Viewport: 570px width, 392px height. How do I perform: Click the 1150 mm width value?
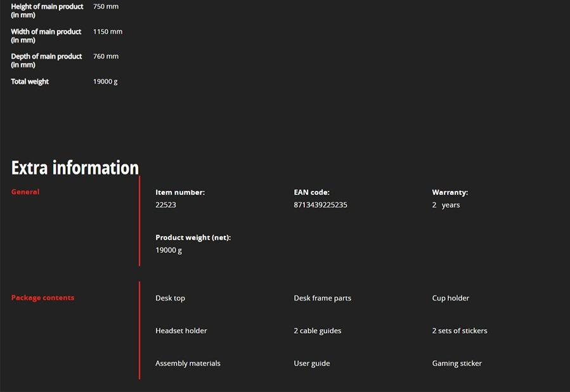(x=107, y=31)
